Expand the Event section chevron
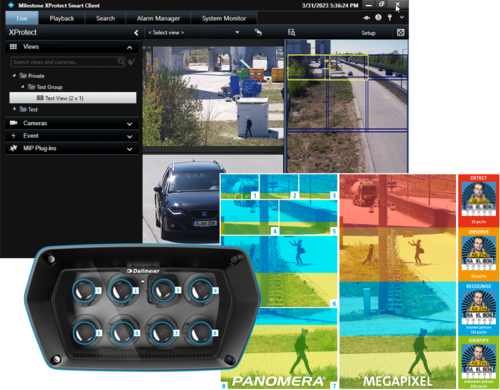Image resolution: width=500 pixels, height=390 pixels. pyautogui.click(x=130, y=137)
